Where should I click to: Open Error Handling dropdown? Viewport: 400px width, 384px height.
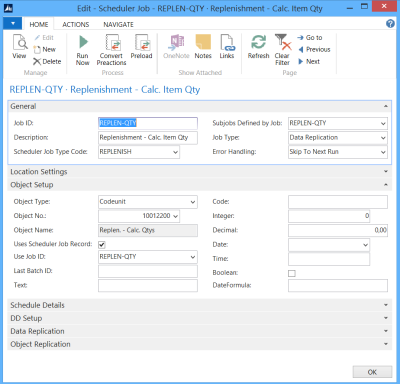coord(383,152)
